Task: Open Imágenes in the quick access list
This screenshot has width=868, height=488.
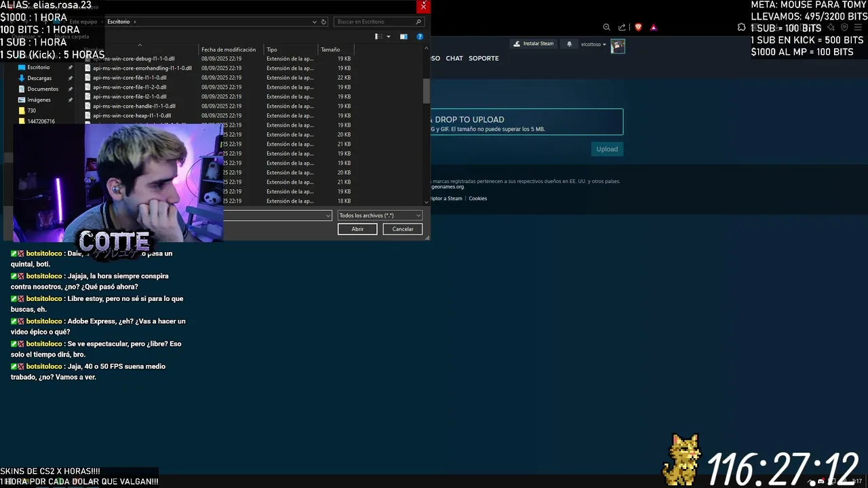Action: click(x=39, y=100)
